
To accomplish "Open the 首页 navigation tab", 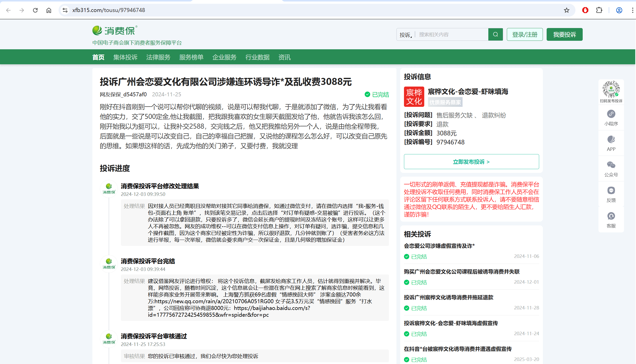I will tap(98, 57).
